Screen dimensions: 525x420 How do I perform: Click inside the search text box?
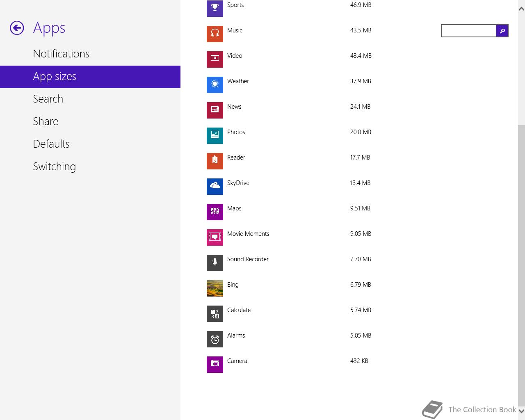pos(469,31)
